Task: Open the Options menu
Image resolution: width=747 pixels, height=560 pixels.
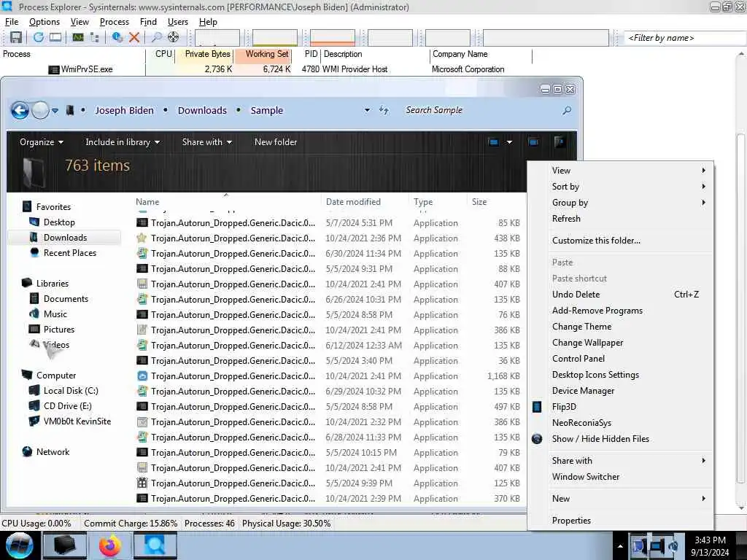Action: point(44,22)
